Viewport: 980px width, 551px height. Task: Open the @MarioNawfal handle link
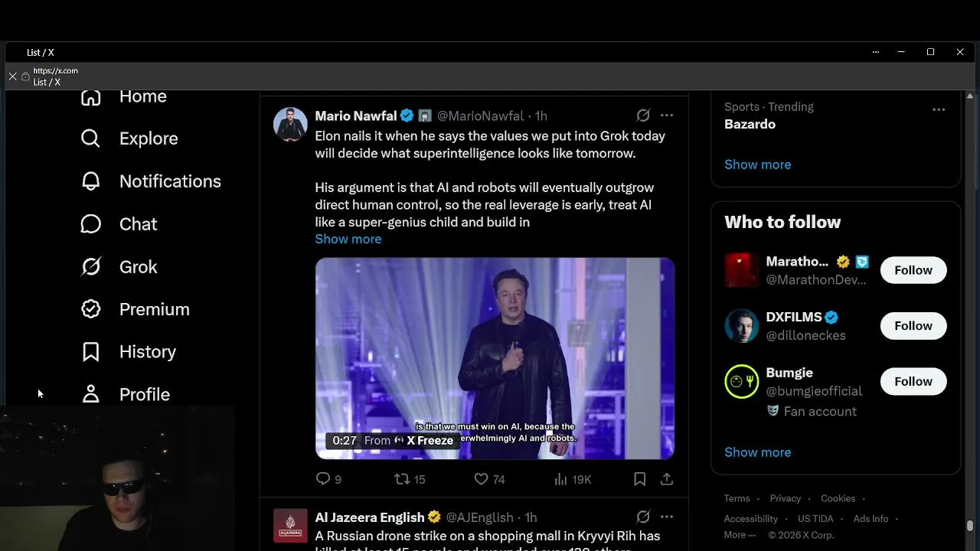481,116
